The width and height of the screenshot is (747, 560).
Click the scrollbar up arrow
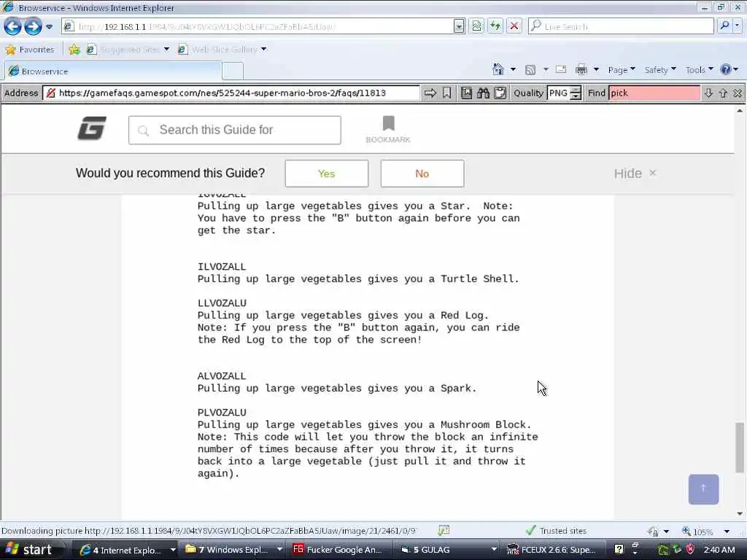click(740, 111)
